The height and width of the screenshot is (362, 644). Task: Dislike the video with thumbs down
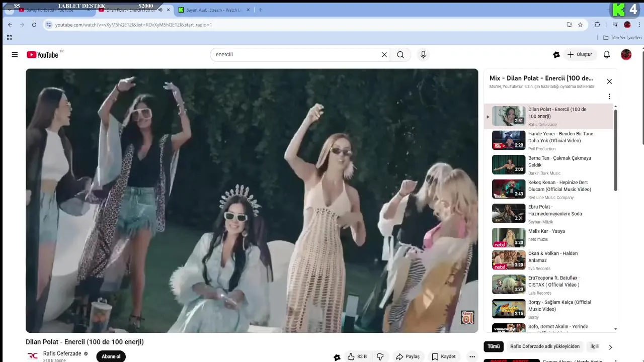(380, 356)
